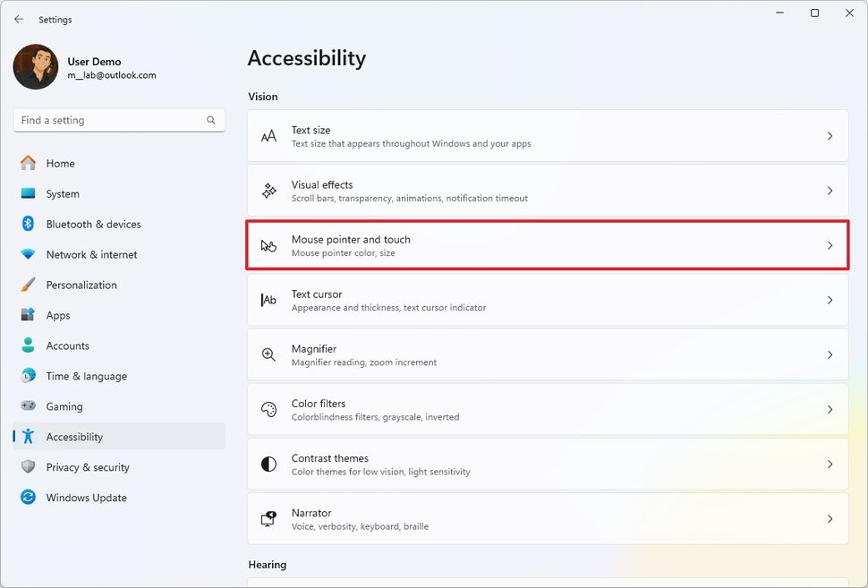Click the Windows Update icon in sidebar

pos(28,498)
